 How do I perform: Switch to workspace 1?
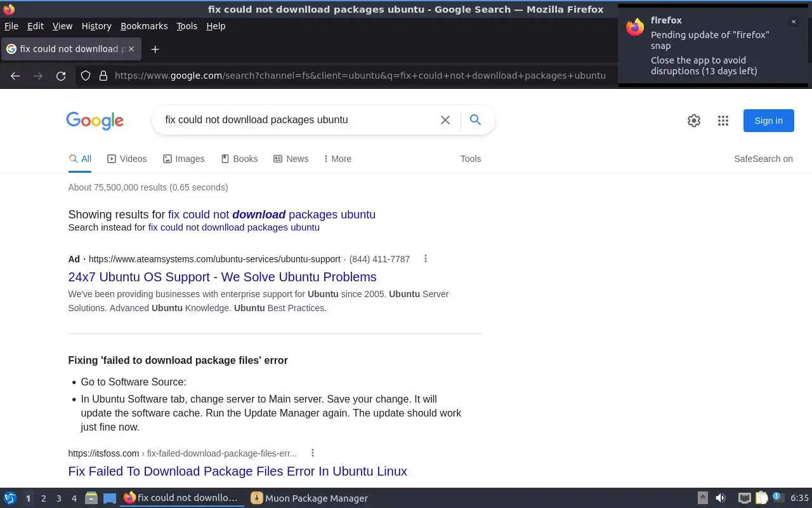click(28, 498)
